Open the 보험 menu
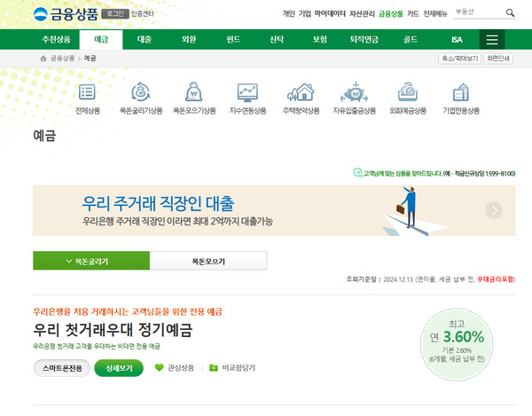Viewport: 532px width, 416px height. (320, 39)
